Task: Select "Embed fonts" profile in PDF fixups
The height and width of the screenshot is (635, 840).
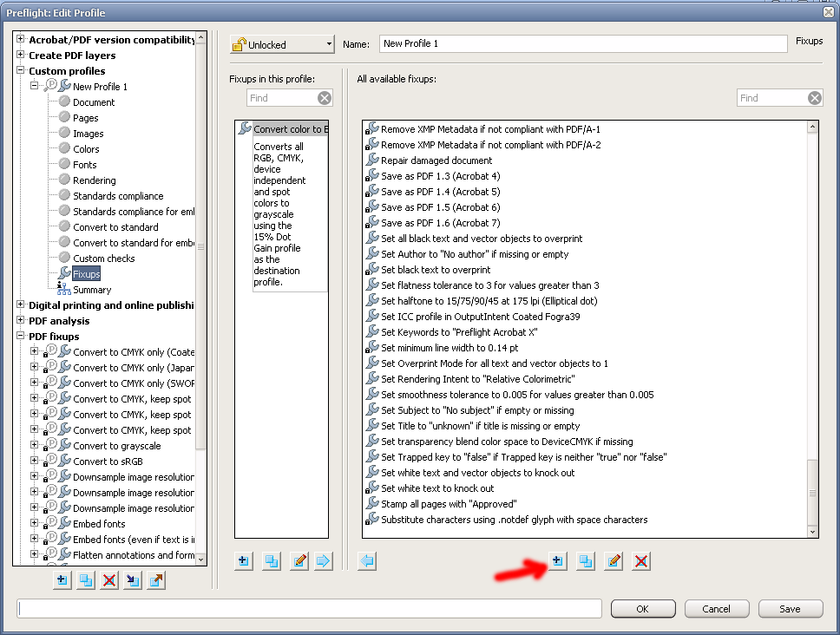Action: 99,524
